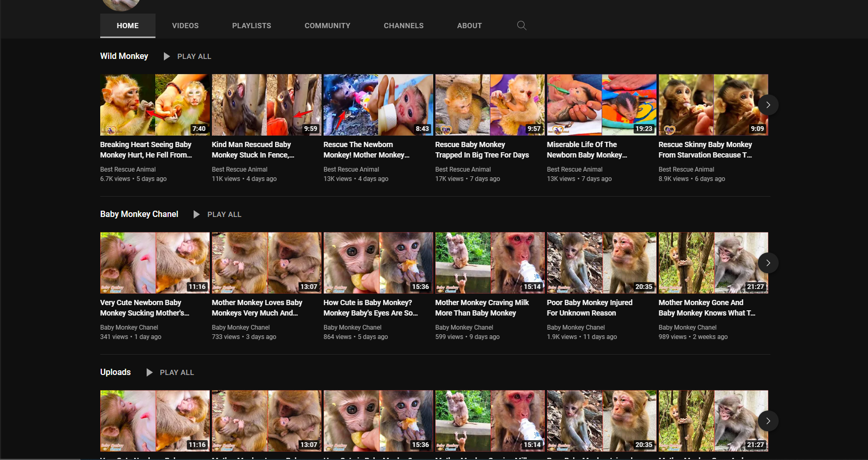Open the Playlists tab
Image resolution: width=868 pixels, height=460 pixels.
[252, 26]
